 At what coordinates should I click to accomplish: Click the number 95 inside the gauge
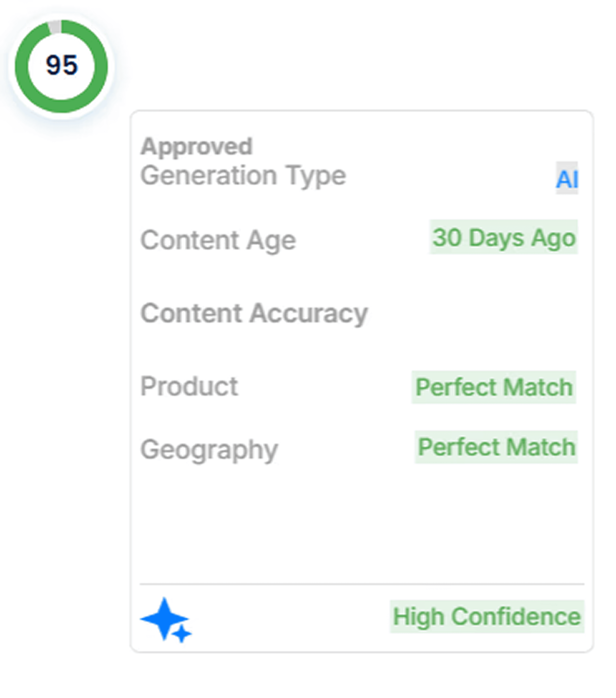62,65
